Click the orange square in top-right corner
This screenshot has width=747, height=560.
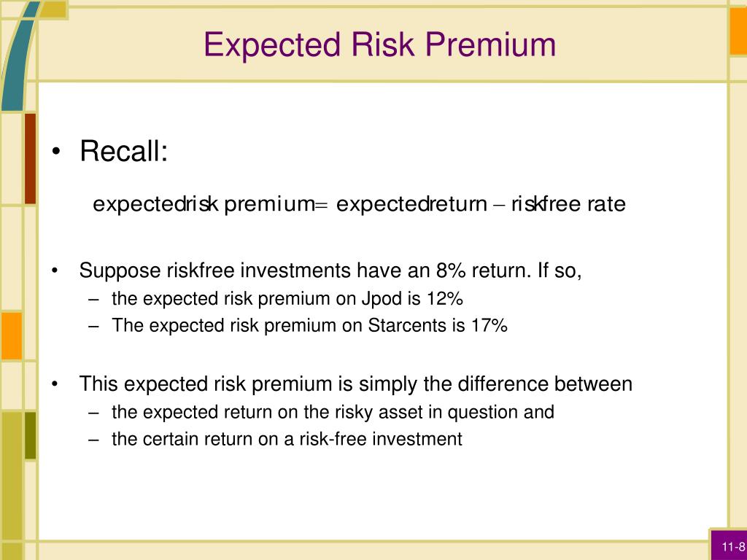pos(738,31)
